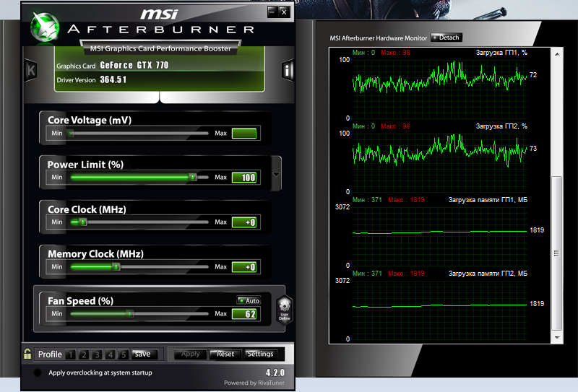Click the Profile label
Screen dimensions: 578x392
click(x=50, y=354)
